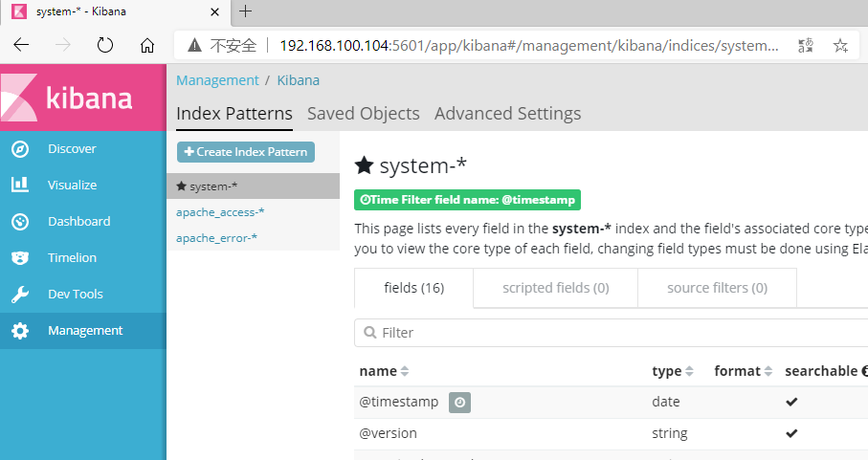Click browser back arrow

point(21,45)
